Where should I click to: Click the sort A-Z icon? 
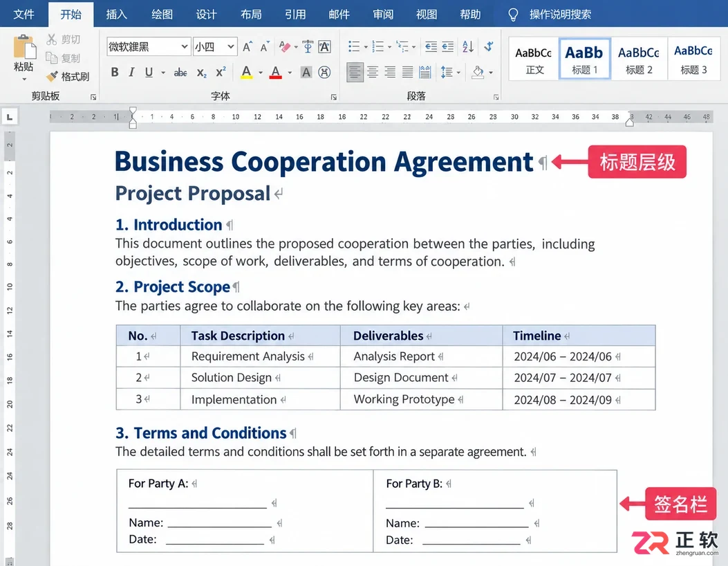(x=467, y=46)
